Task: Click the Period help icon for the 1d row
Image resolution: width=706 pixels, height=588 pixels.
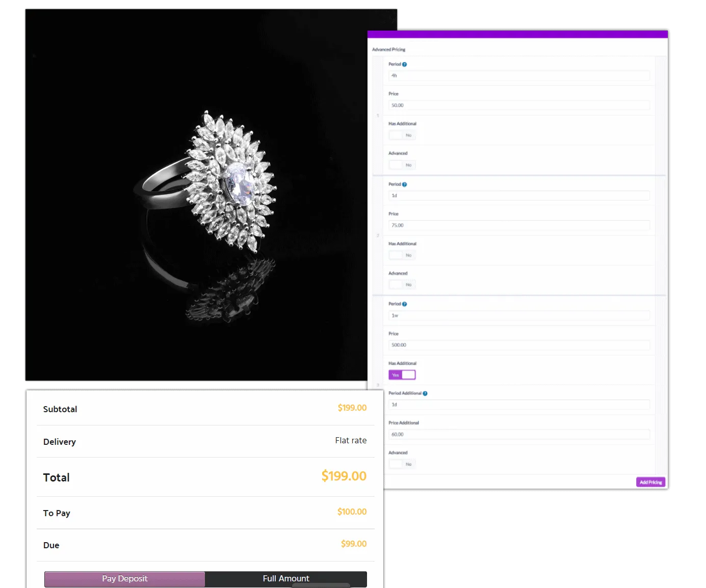Action: 404,184
